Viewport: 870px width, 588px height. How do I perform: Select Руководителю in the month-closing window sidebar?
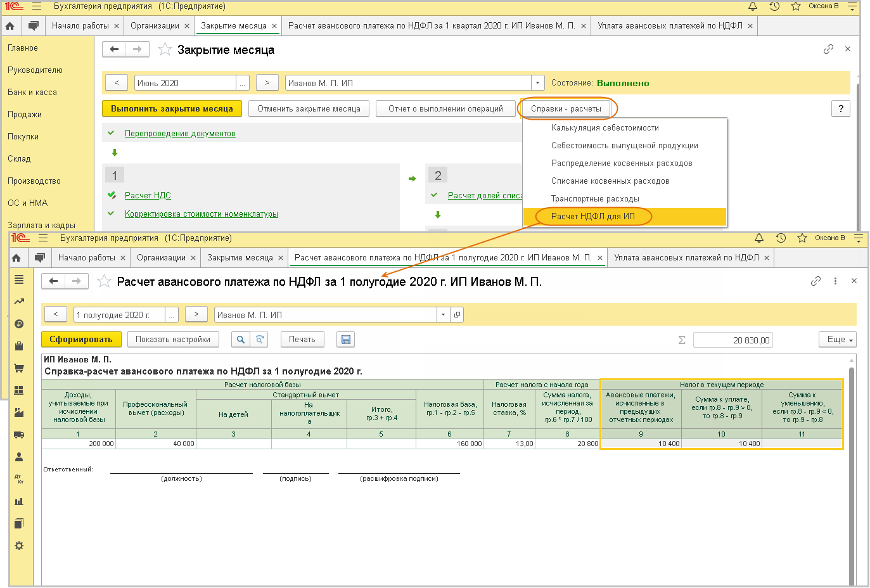tap(35, 70)
